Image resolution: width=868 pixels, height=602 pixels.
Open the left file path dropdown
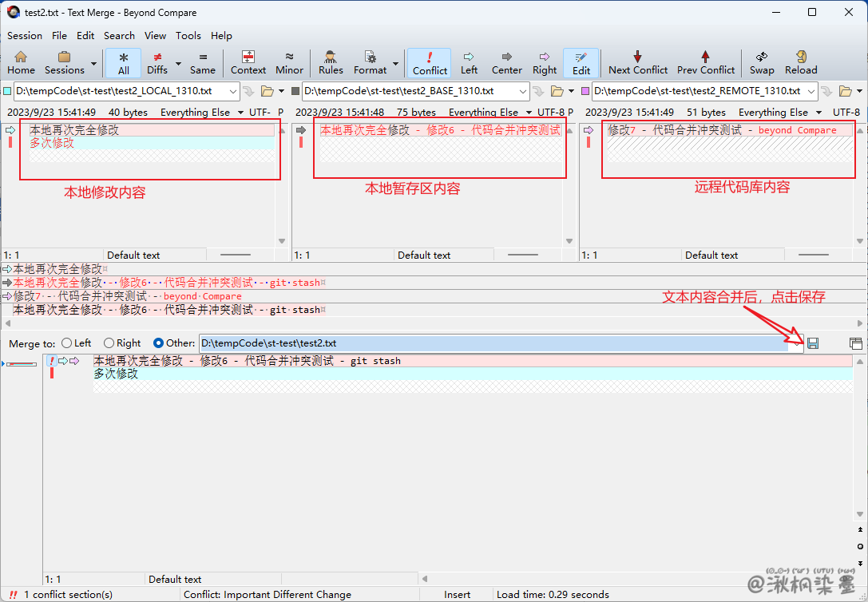(232, 91)
